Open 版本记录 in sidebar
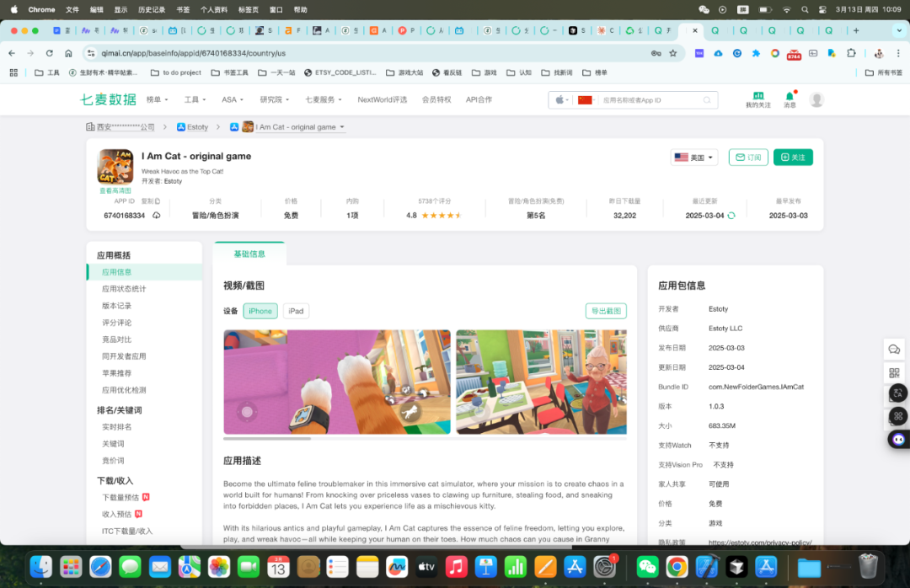 tap(116, 305)
